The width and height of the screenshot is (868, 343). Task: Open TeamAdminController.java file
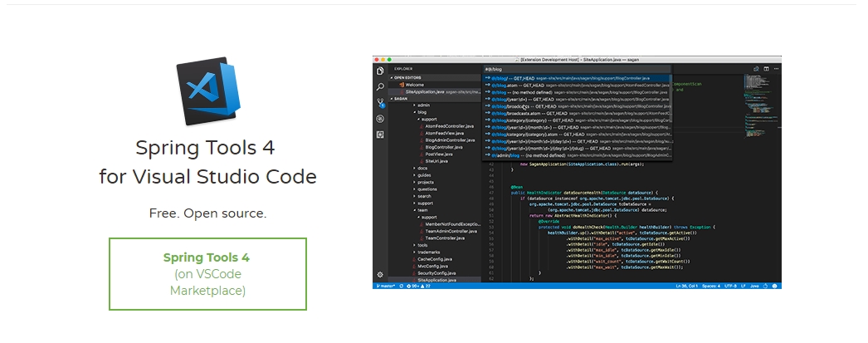[450, 231]
